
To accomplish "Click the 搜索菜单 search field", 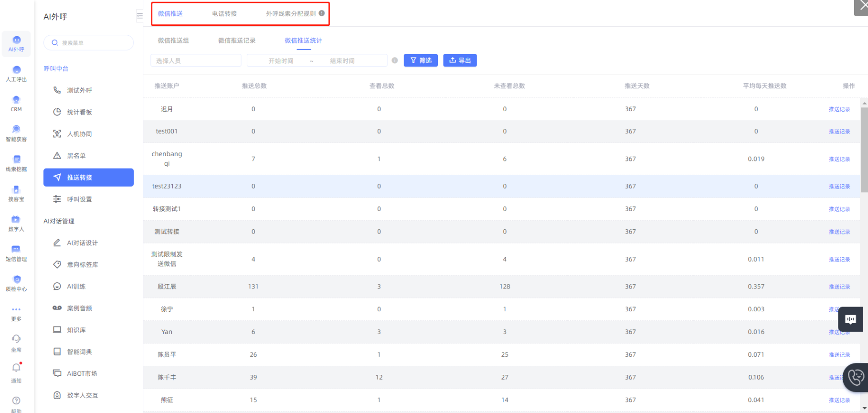I will (x=89, y=43).
